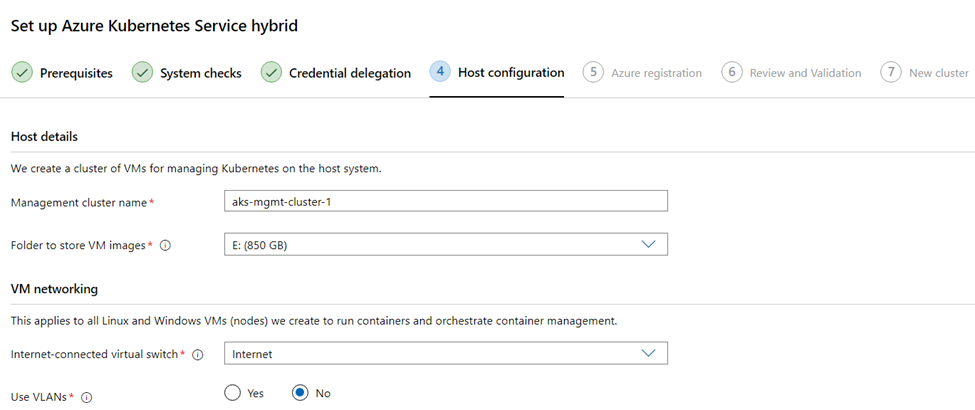975x410 pixels.
Task: Open the Folder to store VM images dropdown
Action: click(446, 245)
